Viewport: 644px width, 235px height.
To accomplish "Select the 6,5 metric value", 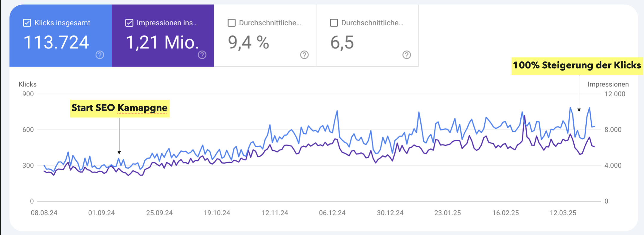I will tap(342, 42).
